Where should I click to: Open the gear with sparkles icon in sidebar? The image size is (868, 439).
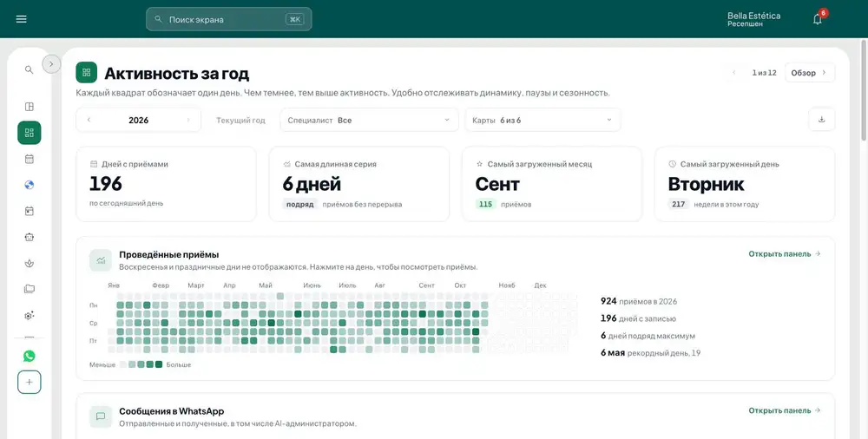coord(30,315)
